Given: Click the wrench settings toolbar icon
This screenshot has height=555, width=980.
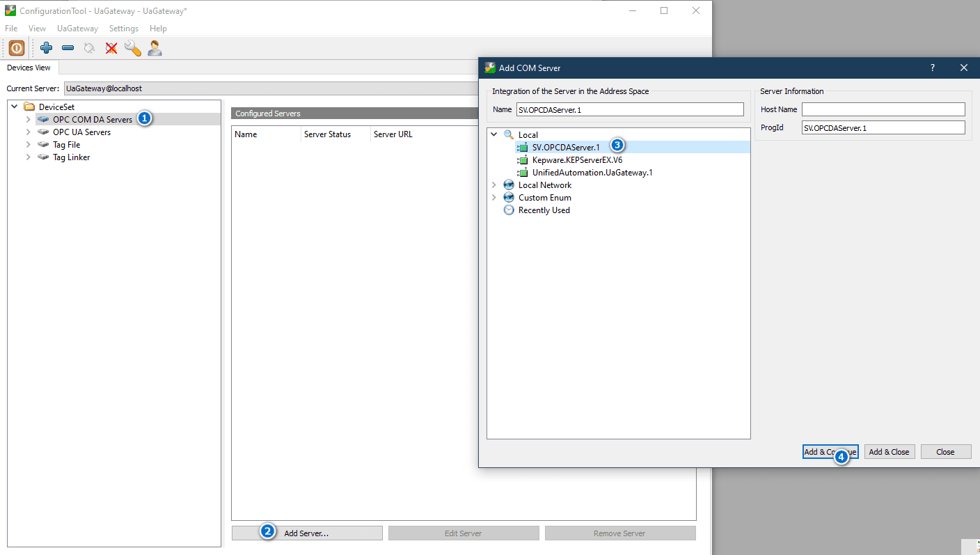Looking at the screenshot, I should point(132,48).
